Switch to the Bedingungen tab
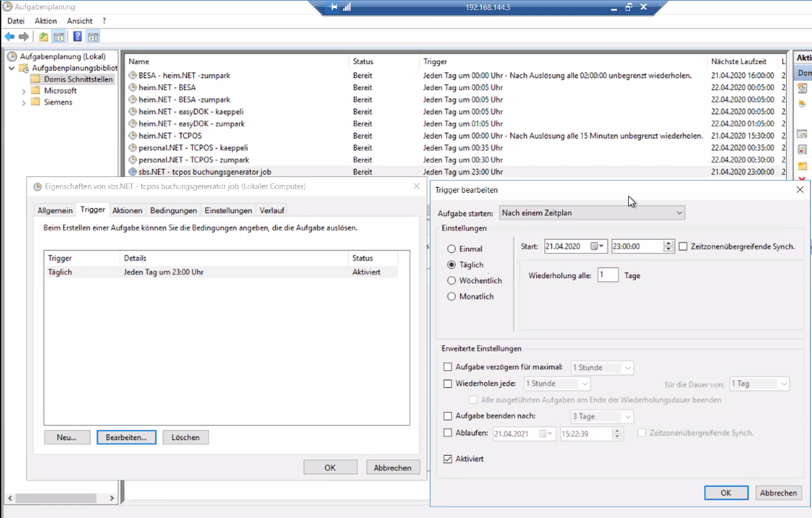 [173, 210]
